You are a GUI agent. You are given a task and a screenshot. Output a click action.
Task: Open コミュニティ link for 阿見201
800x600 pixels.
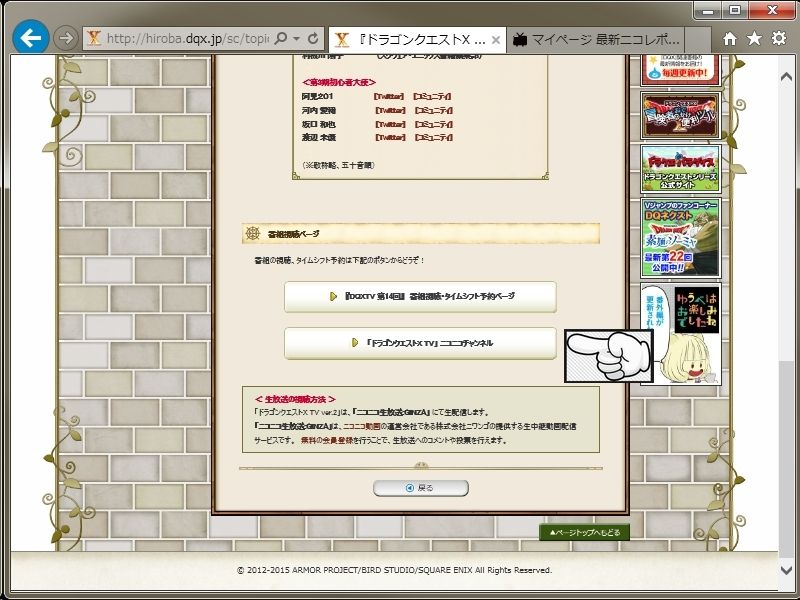click(x=433, y=96)
